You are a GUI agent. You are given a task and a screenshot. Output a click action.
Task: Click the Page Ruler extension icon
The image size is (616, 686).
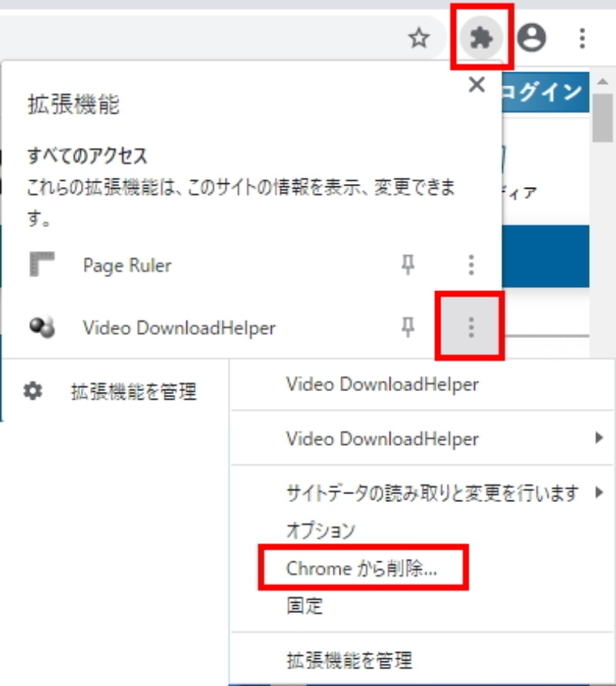(41, 266)
